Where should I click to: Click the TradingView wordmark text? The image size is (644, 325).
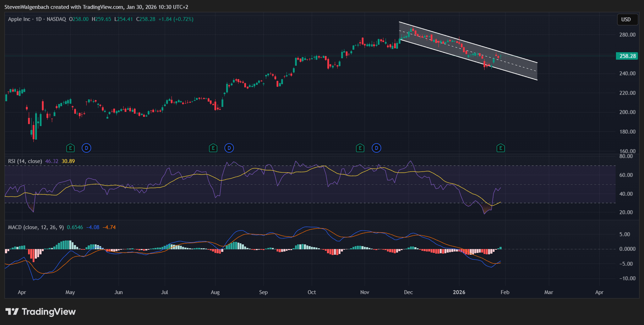pyautogui.click(x=49, y=312)
